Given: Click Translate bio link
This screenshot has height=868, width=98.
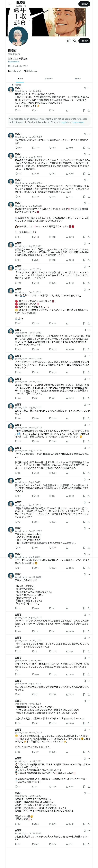Looking at the screenshot, I should coord(14,62).
